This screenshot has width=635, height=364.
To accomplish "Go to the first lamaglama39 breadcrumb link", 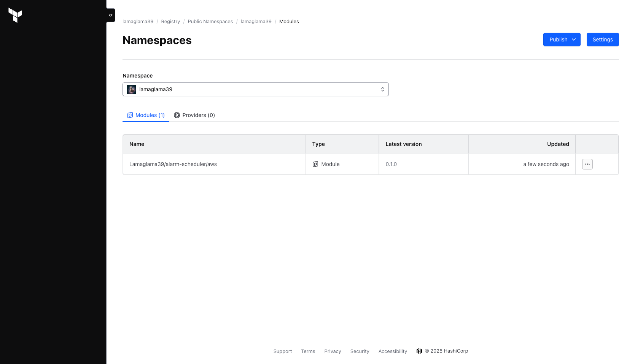I will click(138, 22).
